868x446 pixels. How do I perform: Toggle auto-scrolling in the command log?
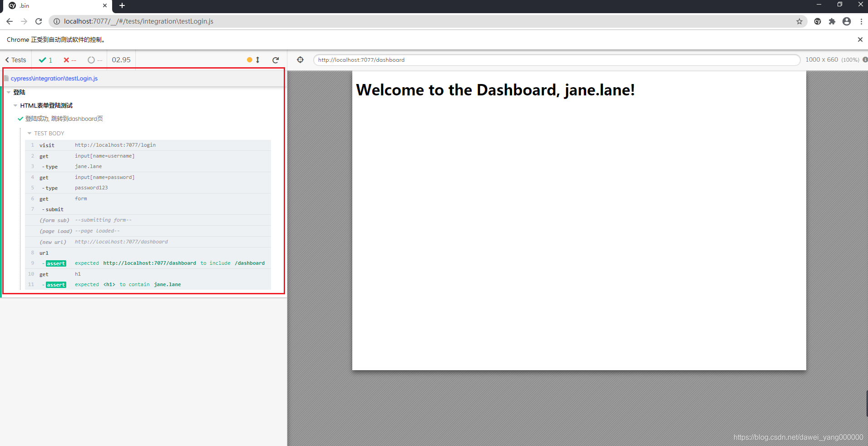click(253, 60)
